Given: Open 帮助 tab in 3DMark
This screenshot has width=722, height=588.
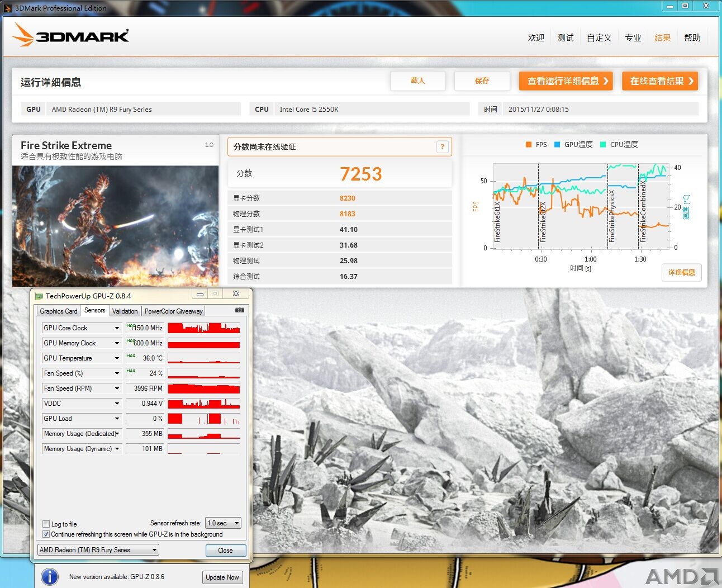Looking at the screenshot, I should point(692,37).
